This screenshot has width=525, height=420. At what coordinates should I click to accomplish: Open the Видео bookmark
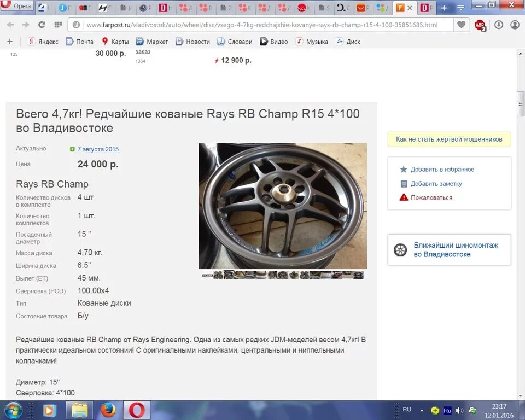(274, 42)
